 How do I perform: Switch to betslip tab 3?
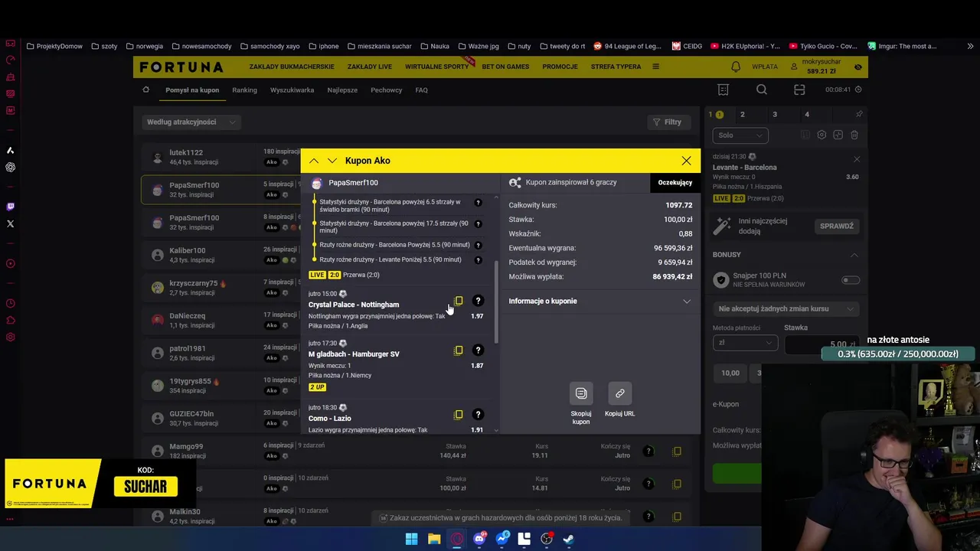(775, 114)
